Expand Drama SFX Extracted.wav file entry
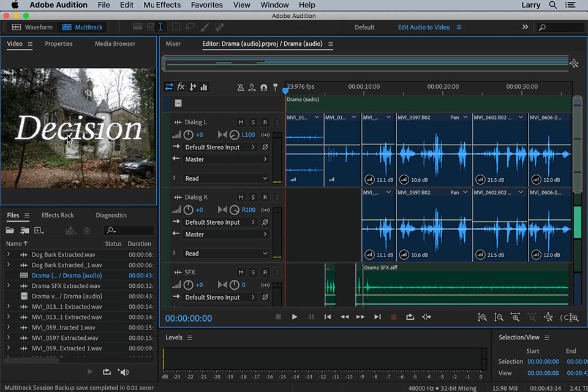Screen dimensions: 588x392 tap(8, 285)
